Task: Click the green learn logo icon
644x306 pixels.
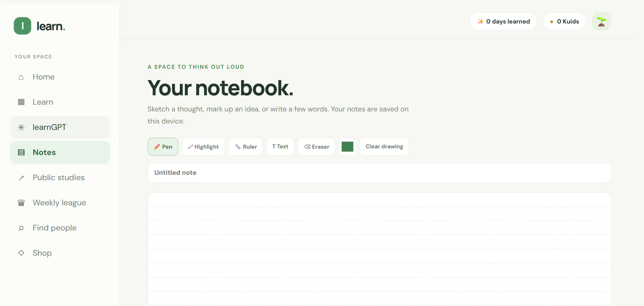Action: [x=22, y=26]
